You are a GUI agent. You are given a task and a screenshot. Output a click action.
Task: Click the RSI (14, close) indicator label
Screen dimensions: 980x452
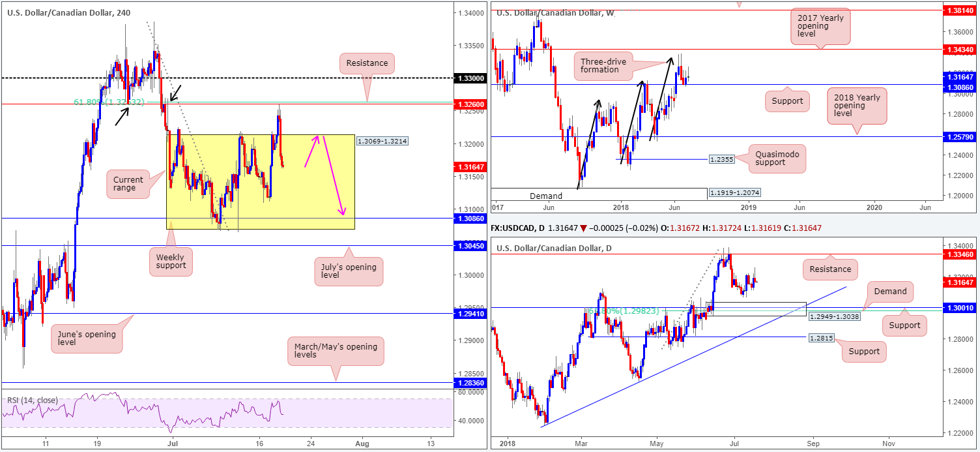[x=33, y=400]
